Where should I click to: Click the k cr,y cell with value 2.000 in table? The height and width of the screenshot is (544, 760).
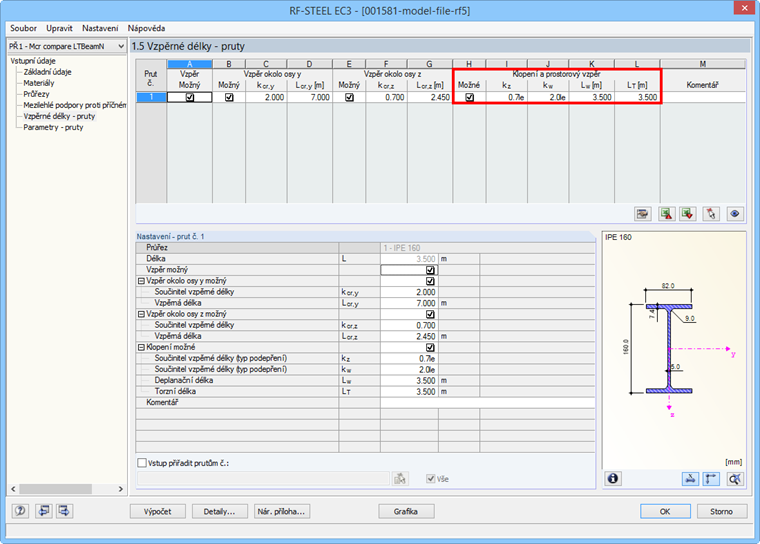pyautogui.click(x=266, y=97)
